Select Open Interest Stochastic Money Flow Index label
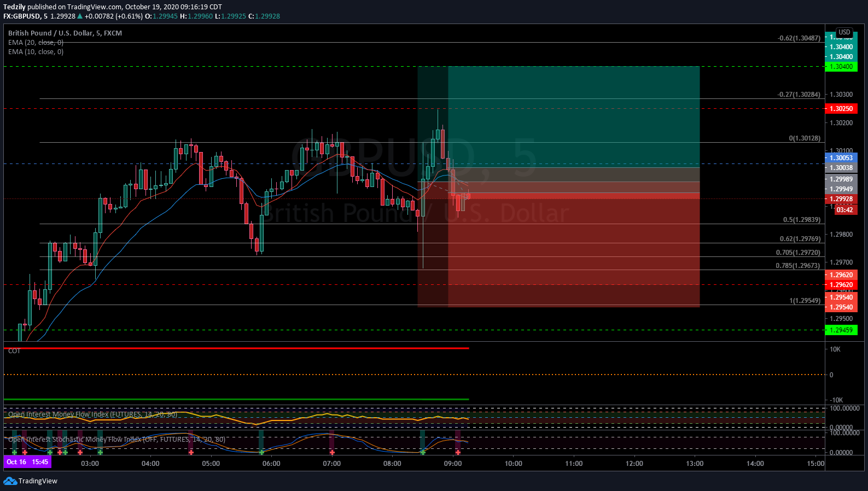This screenshot has height=491, width=868. tap(116, 440)
